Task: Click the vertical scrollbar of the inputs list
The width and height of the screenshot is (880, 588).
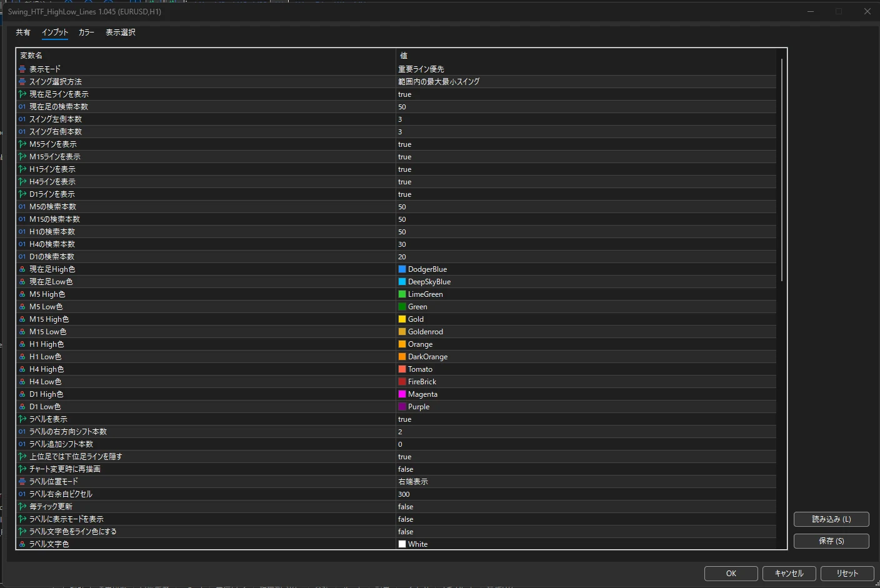Action: coord(781,170)
